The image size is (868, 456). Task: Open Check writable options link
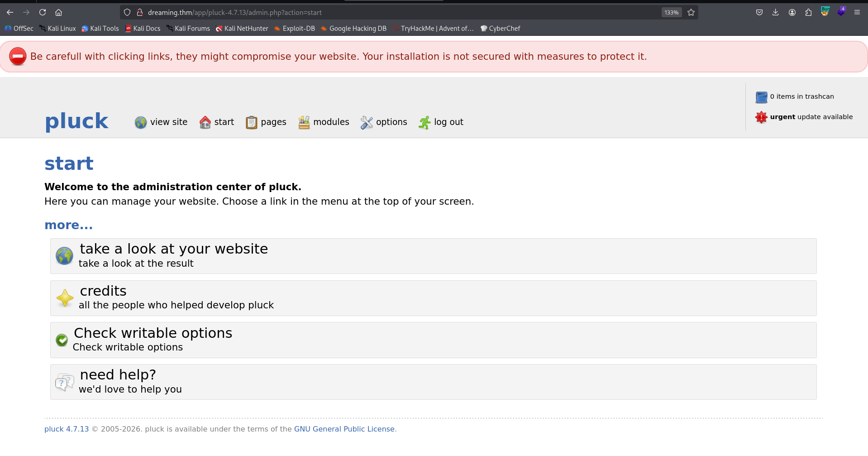[x=153, y=333]
